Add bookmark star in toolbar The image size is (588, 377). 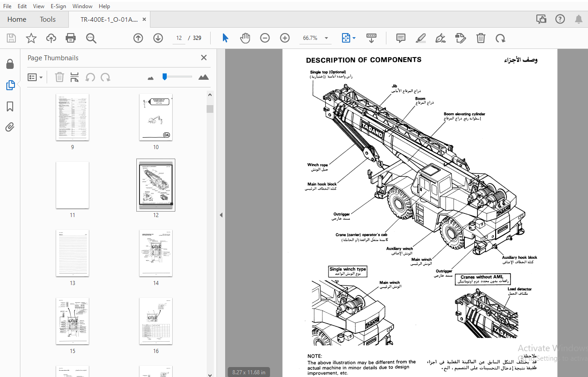tap(31, 38)
